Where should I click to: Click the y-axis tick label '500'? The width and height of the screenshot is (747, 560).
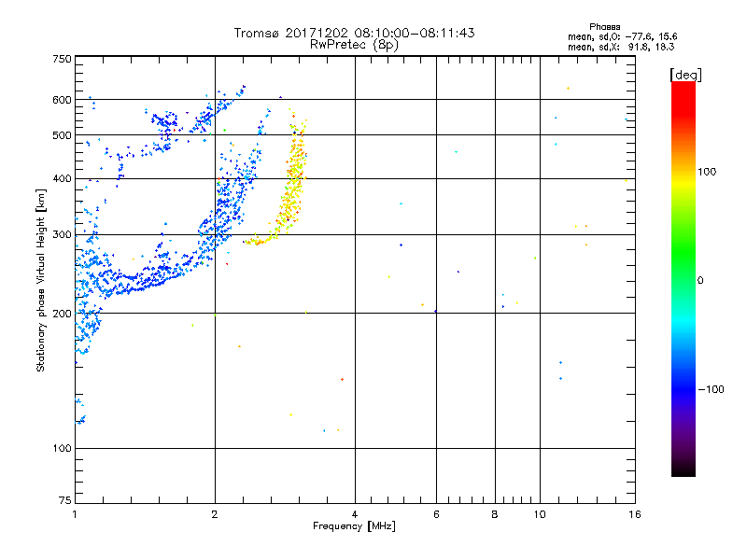pyautogui.click(x=62, y=135)
